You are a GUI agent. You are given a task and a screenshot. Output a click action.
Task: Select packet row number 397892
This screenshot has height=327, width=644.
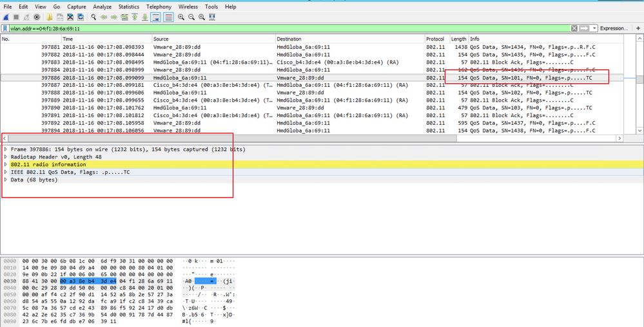click(312, 123)
